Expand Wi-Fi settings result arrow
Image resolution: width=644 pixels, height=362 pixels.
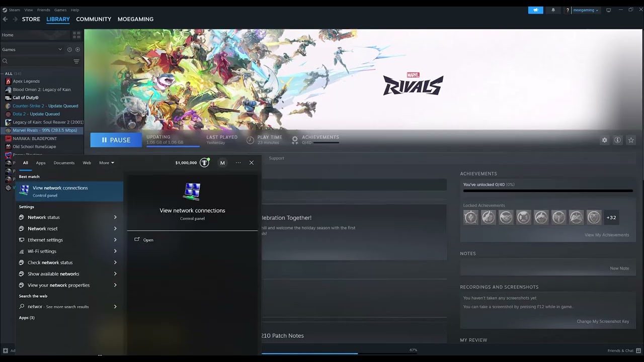[115, 251]
